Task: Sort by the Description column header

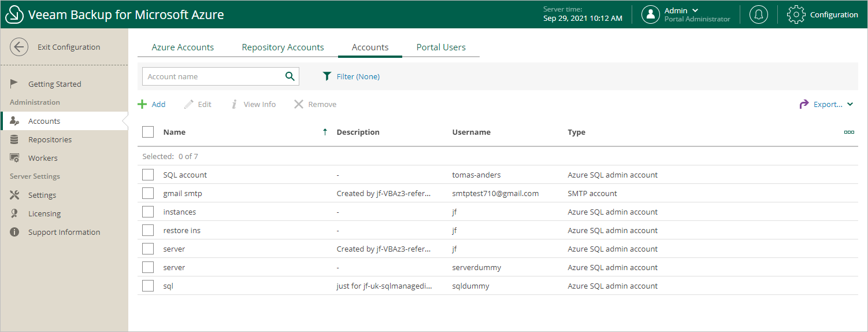Action: [x=358, y=132]
